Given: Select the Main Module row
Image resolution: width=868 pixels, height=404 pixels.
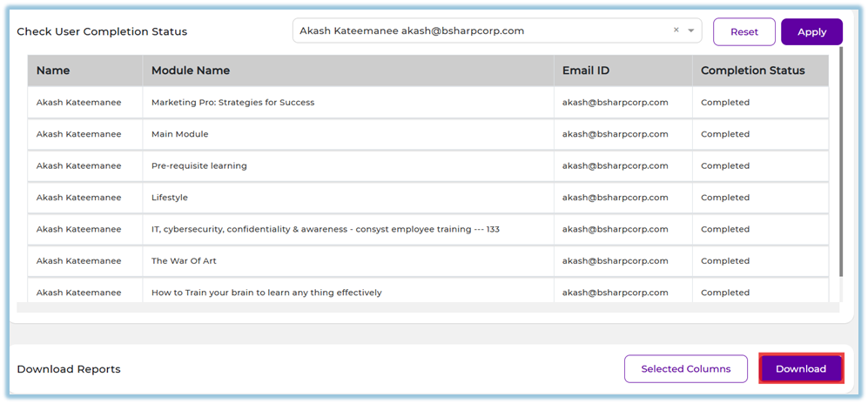Looking at the screenshot, I should [180, 134].
